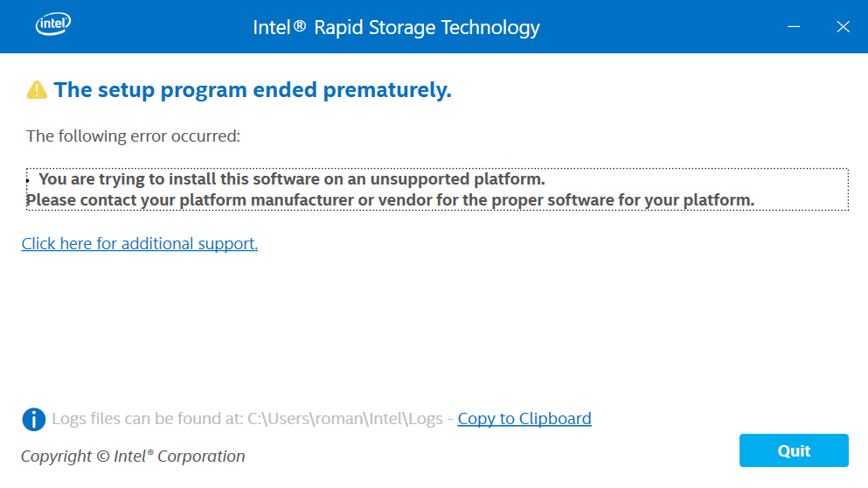Screen dimensions: 868x488
Task: Click the C:\Users\roman\Intel\Logs path text
Action: [345, 419]
